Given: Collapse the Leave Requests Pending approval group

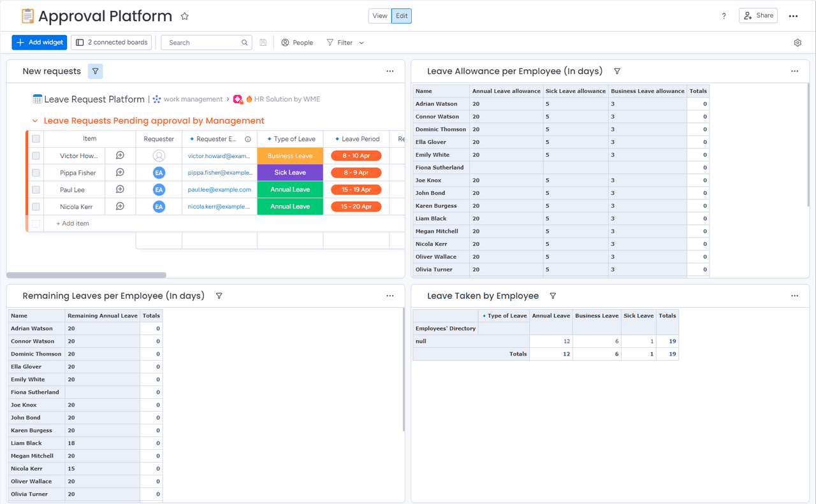Looking at the screenshot, I should coord(35,121).
